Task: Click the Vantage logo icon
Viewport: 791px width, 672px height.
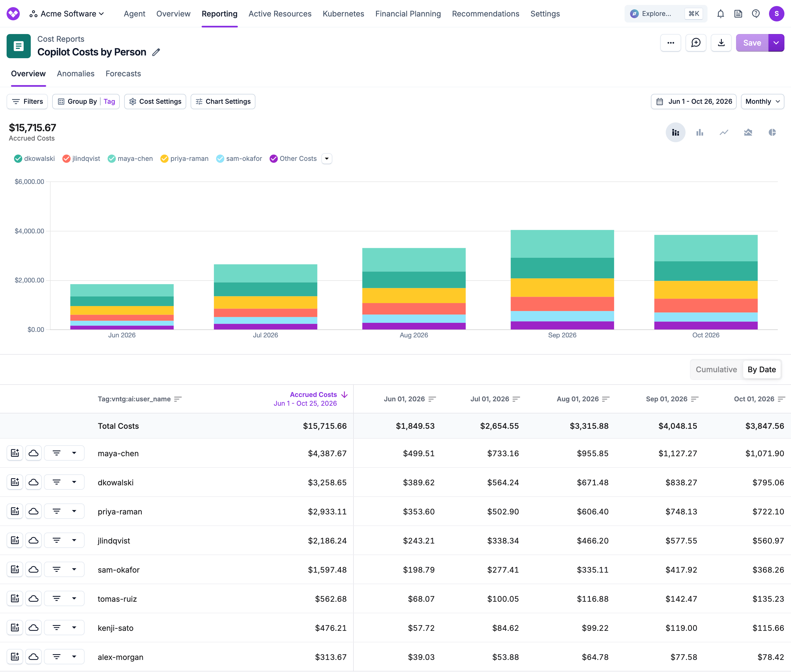Action: [x=13, y=14]
